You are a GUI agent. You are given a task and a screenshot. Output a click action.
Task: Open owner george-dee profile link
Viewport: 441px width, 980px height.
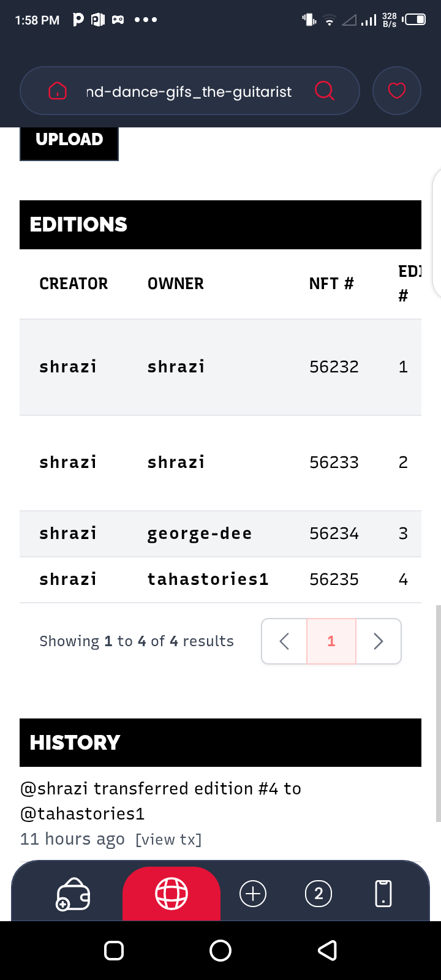pos(200,533)
